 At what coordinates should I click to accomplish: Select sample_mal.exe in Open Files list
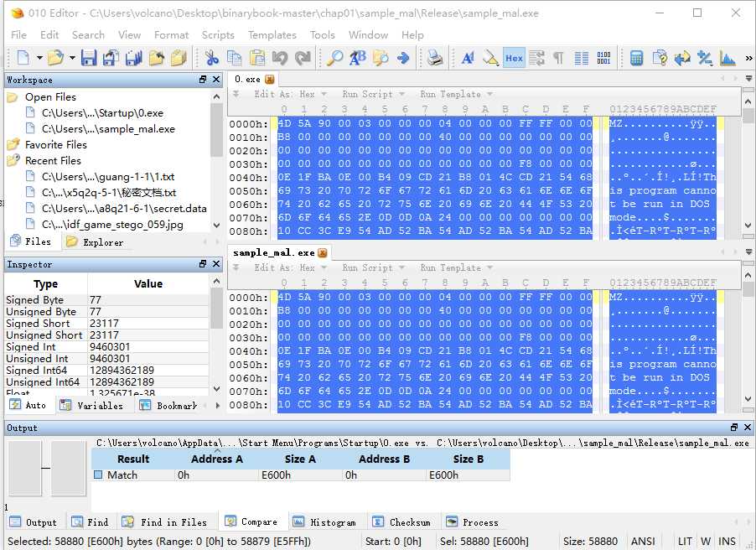click(108, 129)
